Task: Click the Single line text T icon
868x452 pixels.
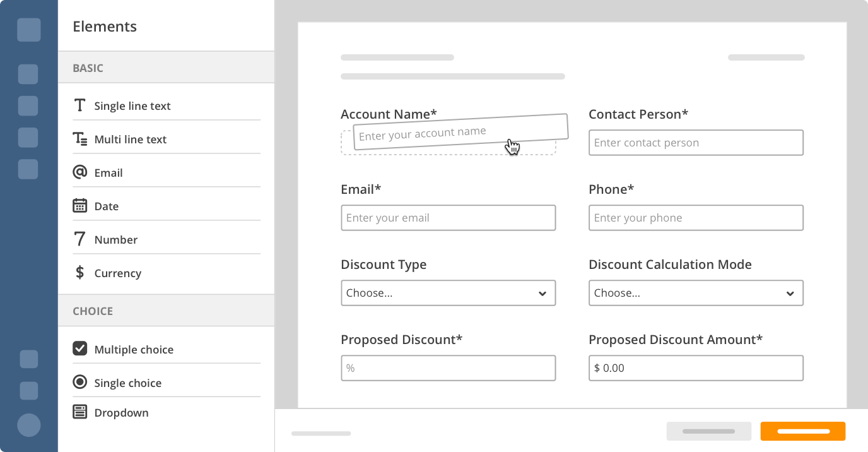Action: (x=79, y=105)
